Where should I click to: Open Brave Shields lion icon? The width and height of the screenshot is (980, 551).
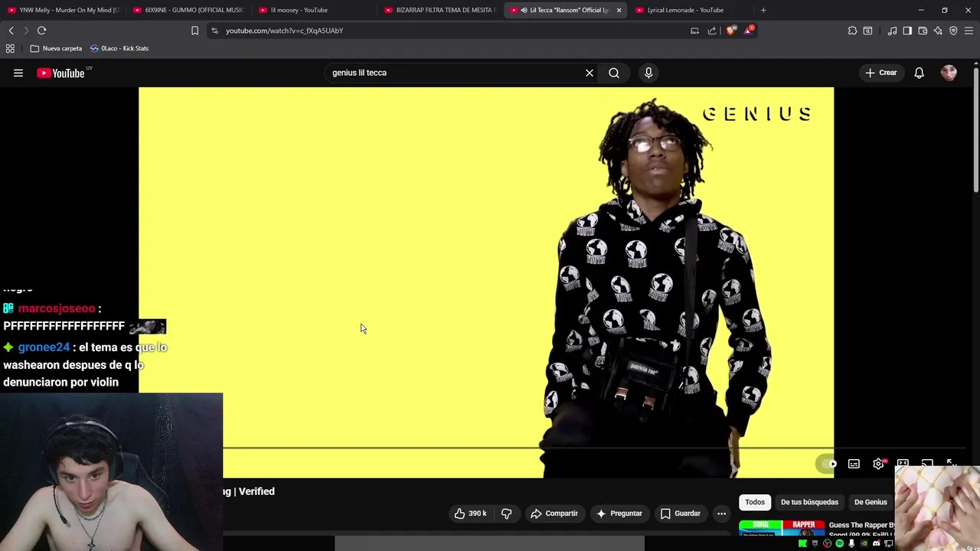point(731,31)
